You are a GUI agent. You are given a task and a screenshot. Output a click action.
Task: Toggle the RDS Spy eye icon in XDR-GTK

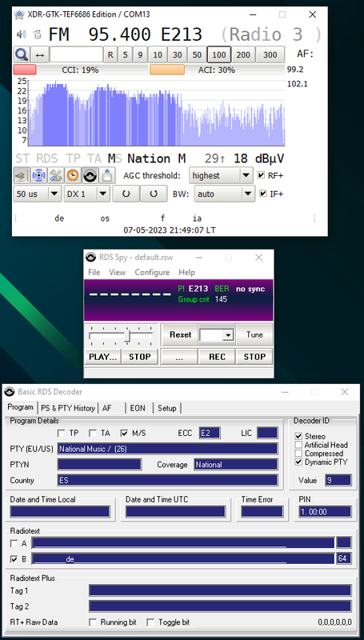[x=90, y=175]
